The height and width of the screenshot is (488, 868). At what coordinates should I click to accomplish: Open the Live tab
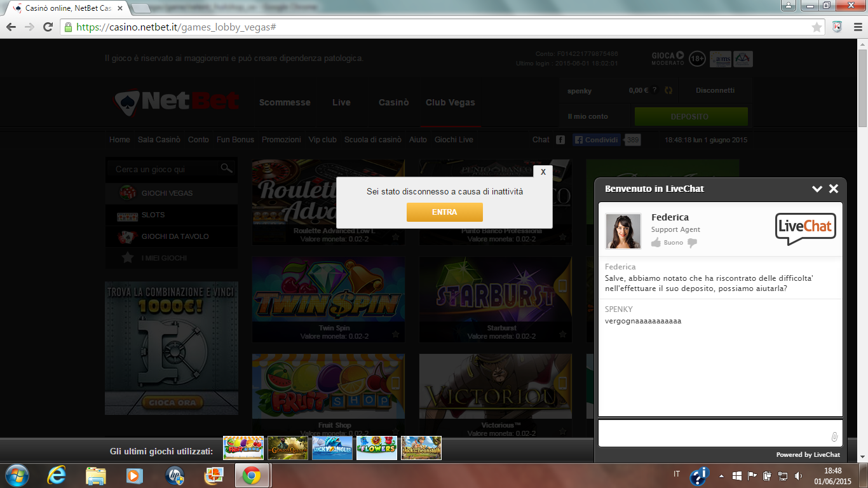pos(341,102)
